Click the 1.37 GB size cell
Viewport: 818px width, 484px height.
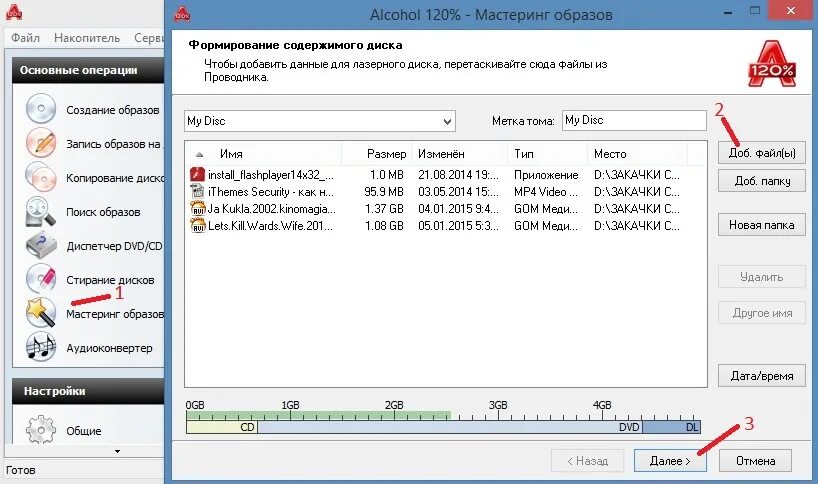384,209
